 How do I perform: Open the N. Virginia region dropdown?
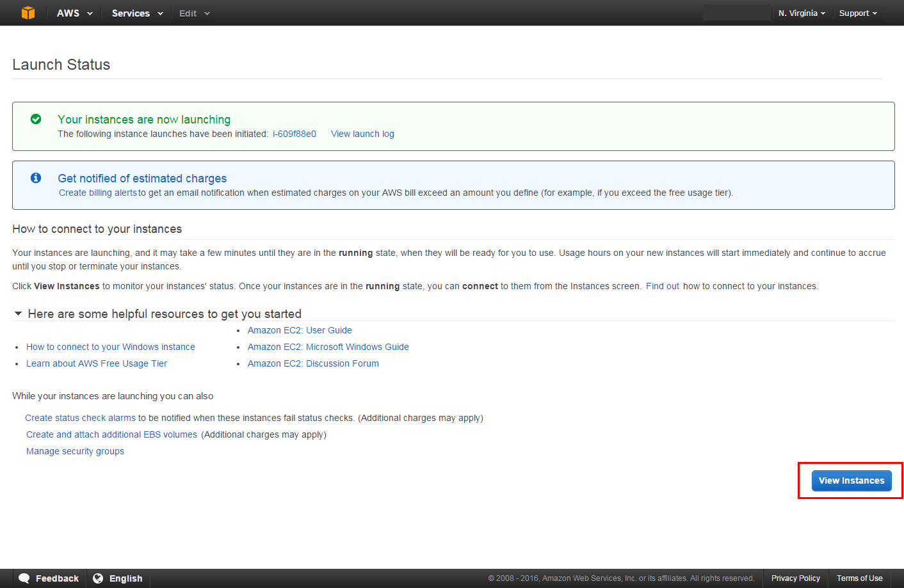tap(801, 12)
